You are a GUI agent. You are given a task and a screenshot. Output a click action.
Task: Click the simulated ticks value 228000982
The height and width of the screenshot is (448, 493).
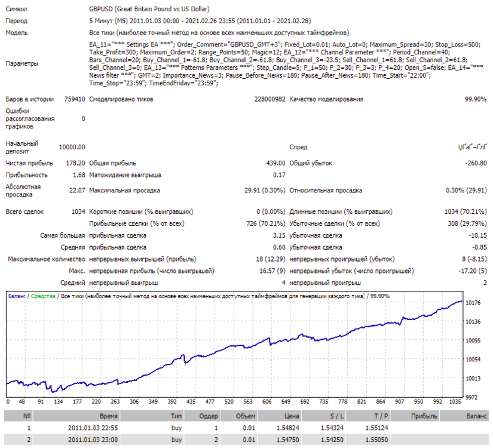tap(270, 99)
